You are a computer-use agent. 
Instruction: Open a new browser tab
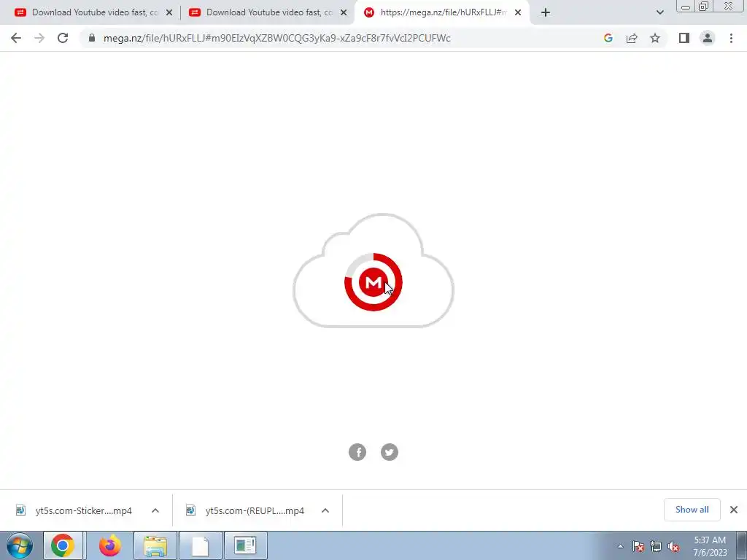tap(546, 12)
